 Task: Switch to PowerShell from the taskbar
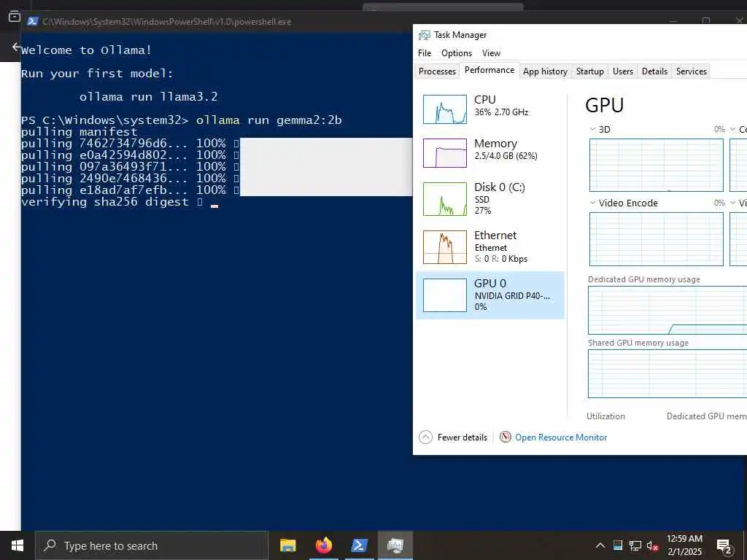(x=359, y=545)
